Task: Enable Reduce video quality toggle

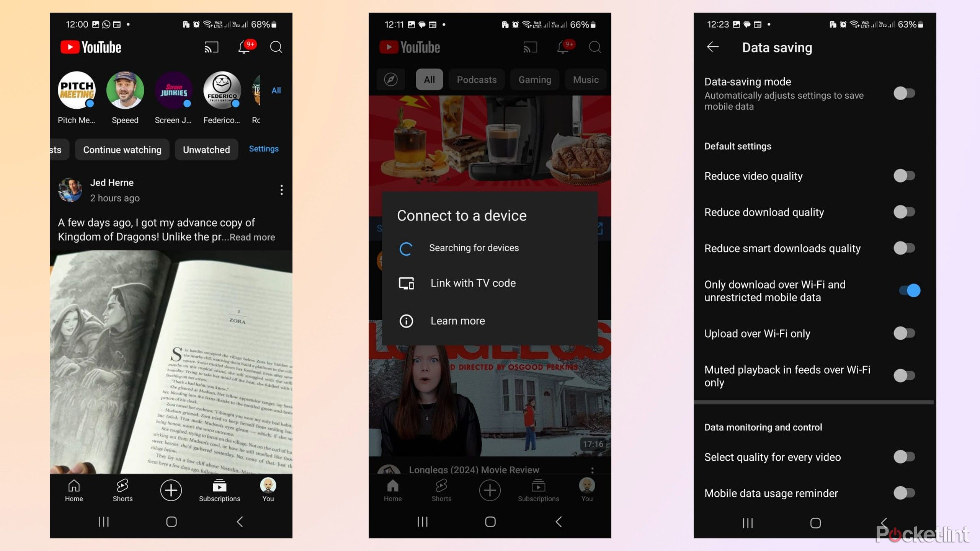Action: coord(905,176)
